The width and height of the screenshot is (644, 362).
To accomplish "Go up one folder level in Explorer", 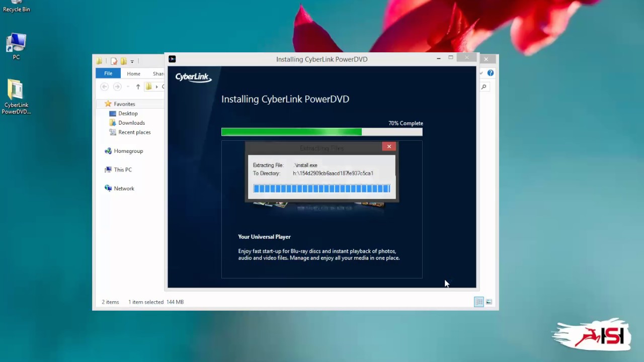I will pos(138,86).
